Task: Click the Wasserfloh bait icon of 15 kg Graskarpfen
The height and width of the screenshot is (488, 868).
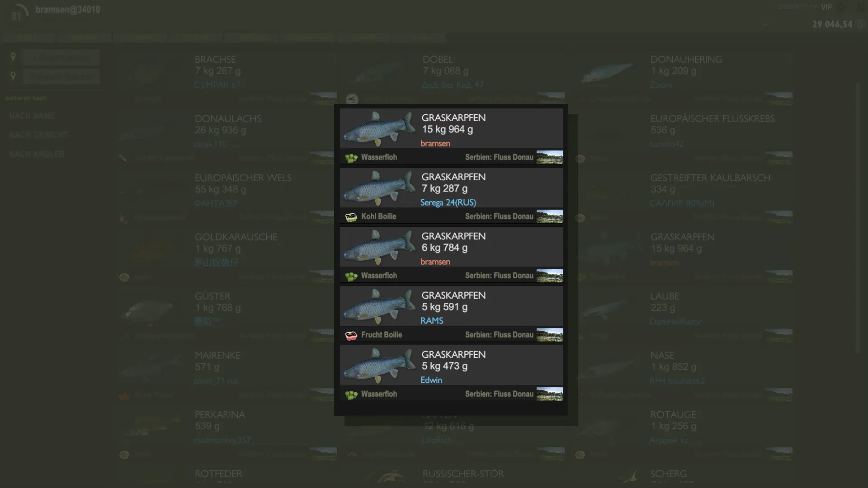Action: pos(351,158)
